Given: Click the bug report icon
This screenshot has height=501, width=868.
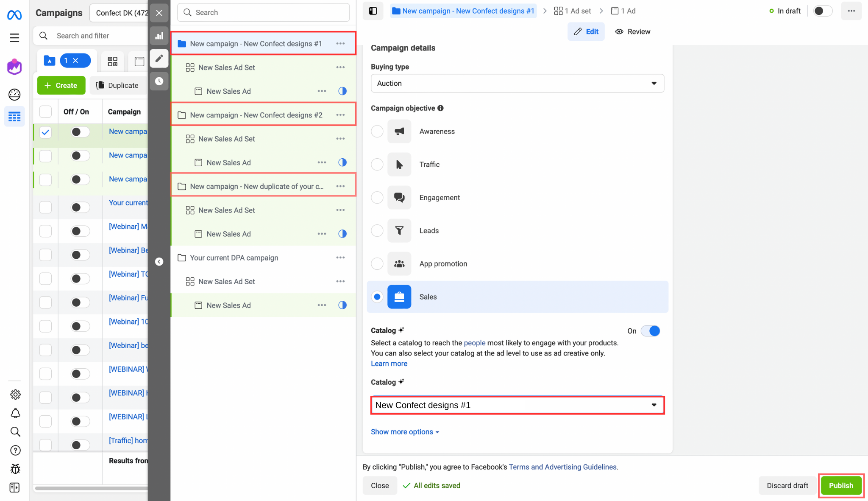Looking at the screenshot, I should point(15,469).
